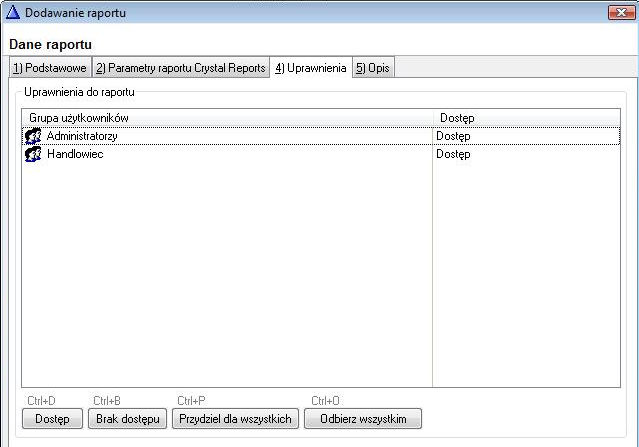Click the Dostęp column header
Viewport: 639px width, 447px height.
coord(526,118)
